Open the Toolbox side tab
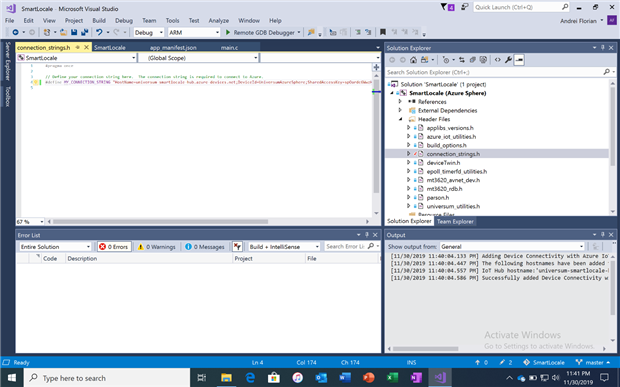 [8, 96]
